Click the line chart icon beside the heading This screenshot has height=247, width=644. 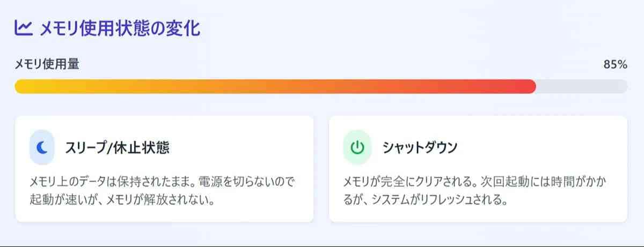(24, 27)
